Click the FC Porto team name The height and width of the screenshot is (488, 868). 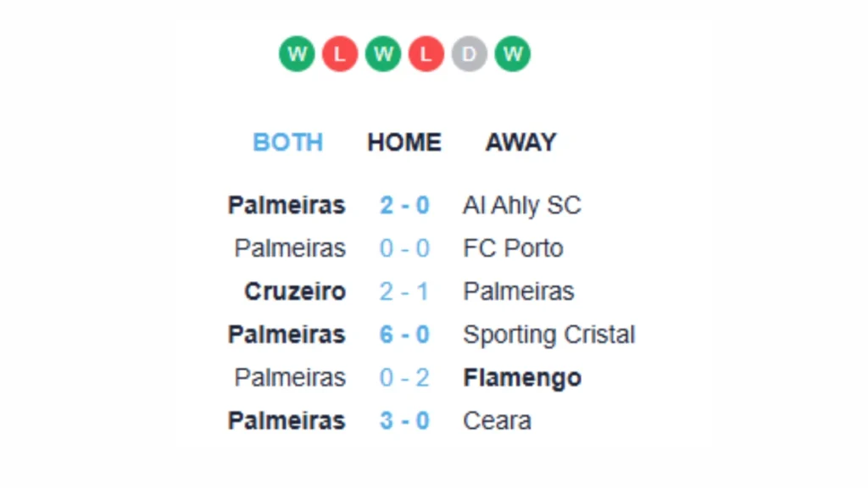click(513, 248)
